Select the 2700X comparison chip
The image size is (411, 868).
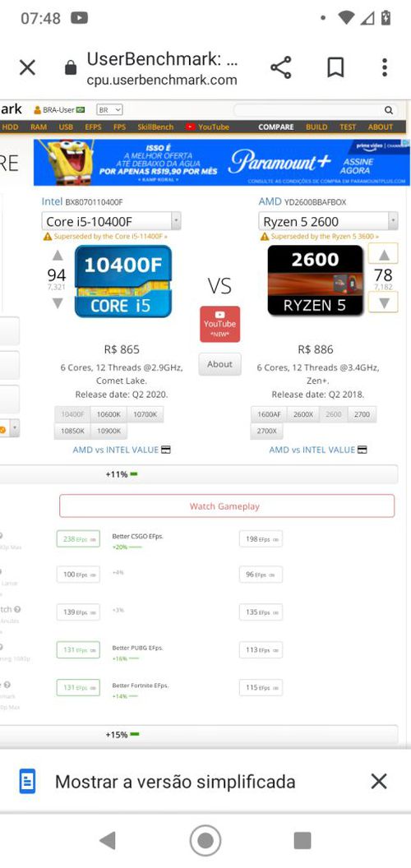tap(266, 431)
